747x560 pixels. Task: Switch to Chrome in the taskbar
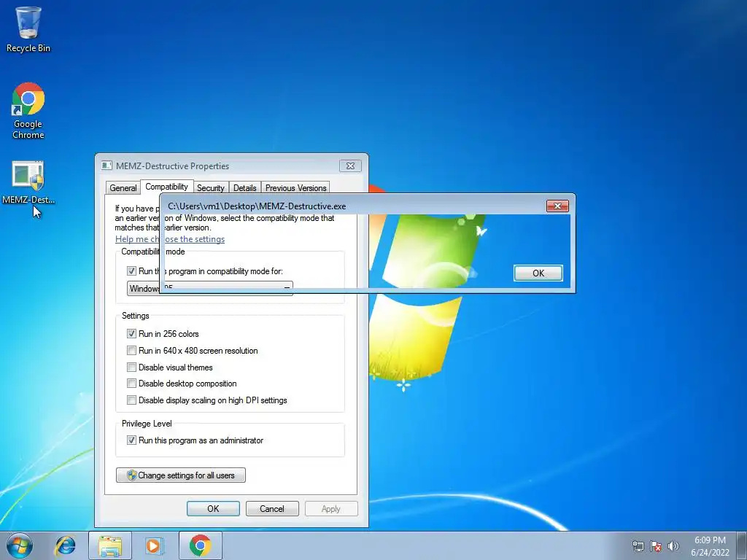point(200,545)
